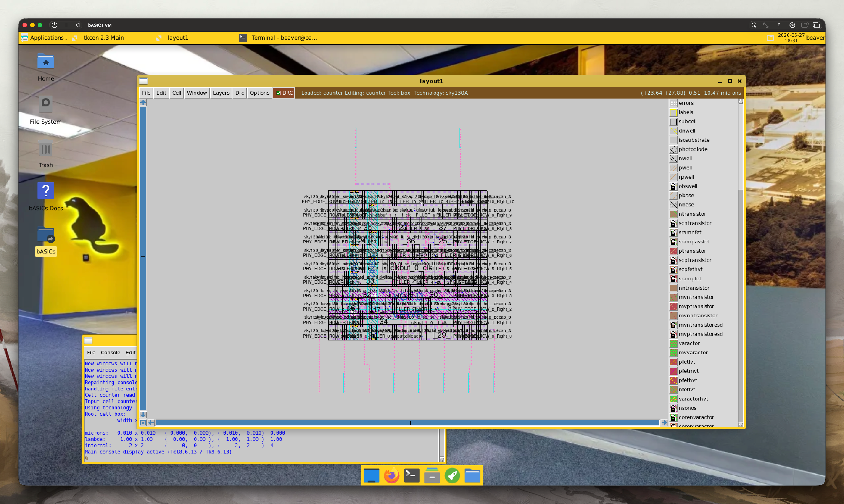844x504 pixels.
Task: Select the pbase layer icon
Action: point(673,195)
